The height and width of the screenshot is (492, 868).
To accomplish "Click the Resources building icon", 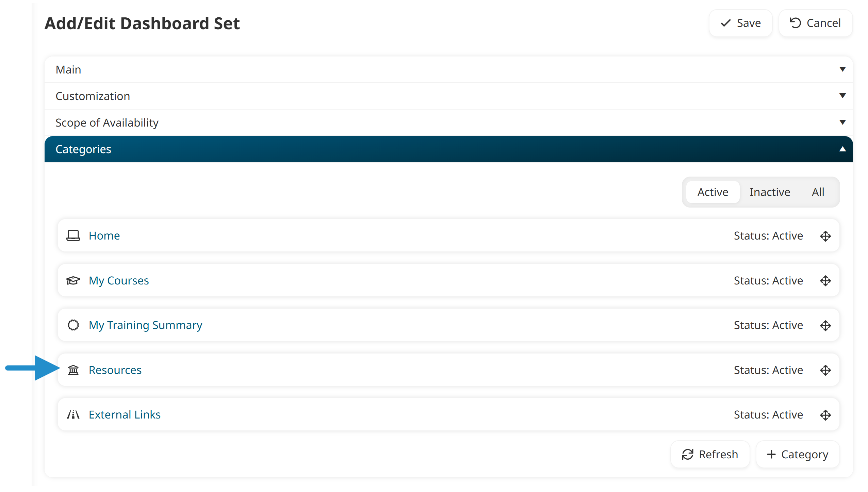I will pyautogui.click(x=73, y=370).
